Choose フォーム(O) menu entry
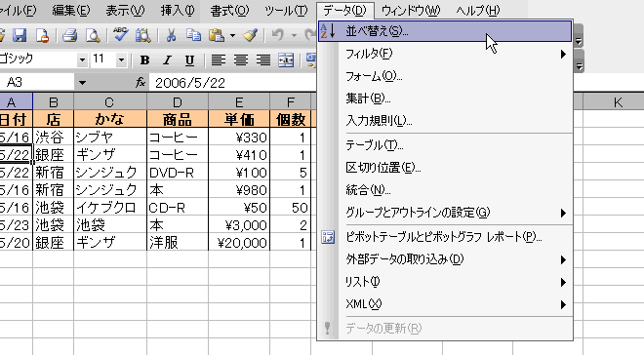The image size is (644, 355). 445,76
